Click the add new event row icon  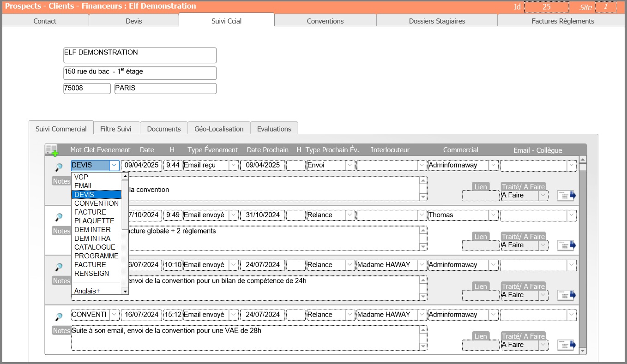pos(52,150)
